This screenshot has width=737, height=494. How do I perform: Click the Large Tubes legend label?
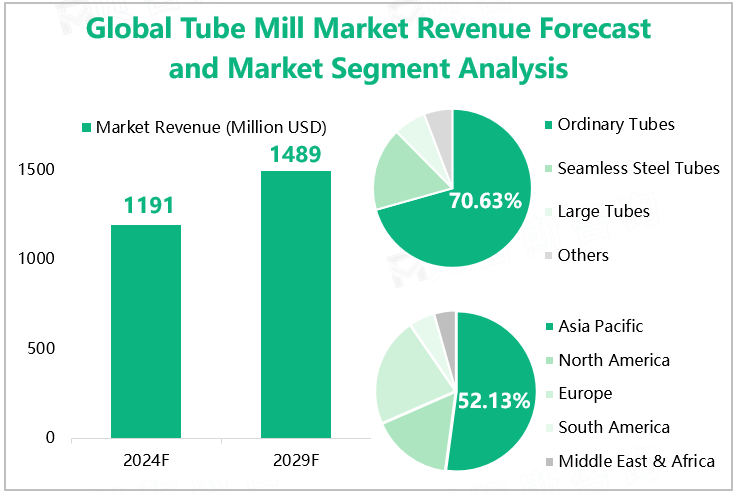(603, 212)
